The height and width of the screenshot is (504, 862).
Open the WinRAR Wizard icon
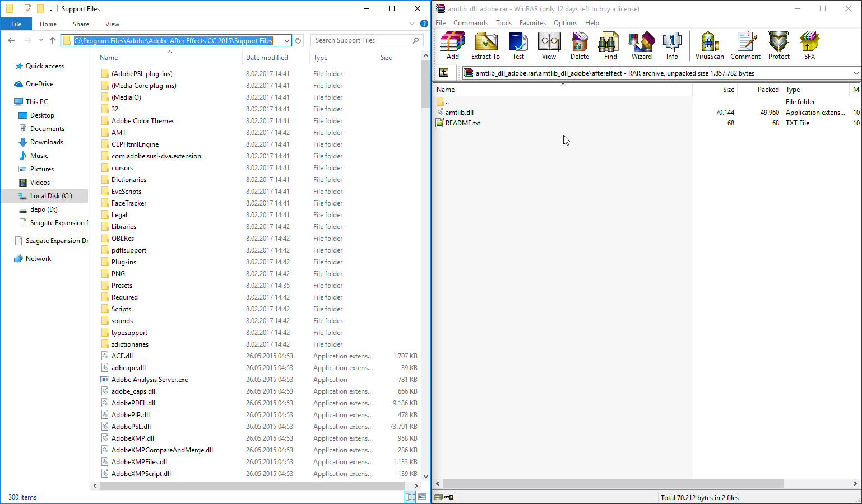pos(642,45)
